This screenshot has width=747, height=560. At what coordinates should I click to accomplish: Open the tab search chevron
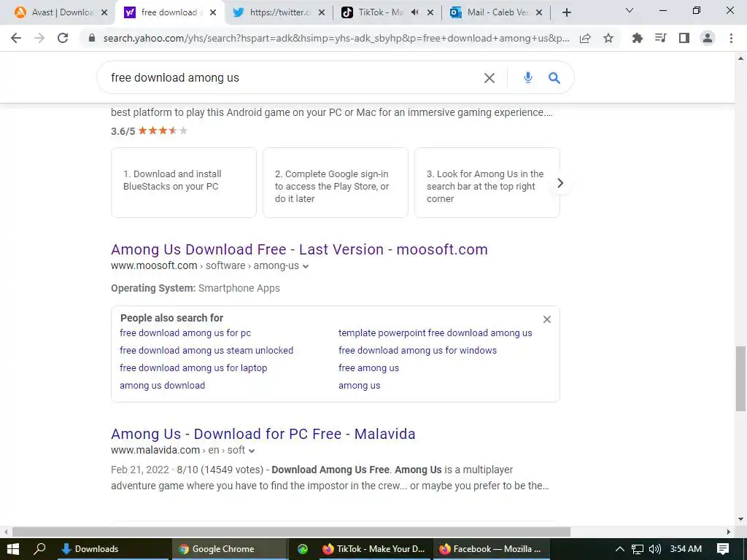point(630,10)
